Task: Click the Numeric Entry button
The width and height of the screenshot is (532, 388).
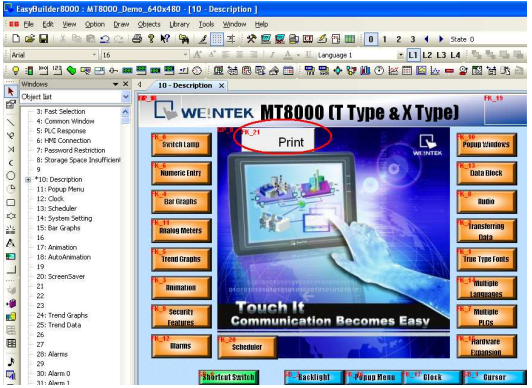Action: coord(181,173)
